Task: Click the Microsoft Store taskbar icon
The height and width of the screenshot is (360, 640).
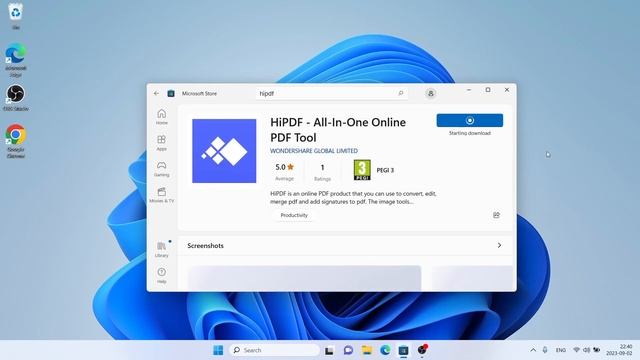Action: tap(403, 350)
